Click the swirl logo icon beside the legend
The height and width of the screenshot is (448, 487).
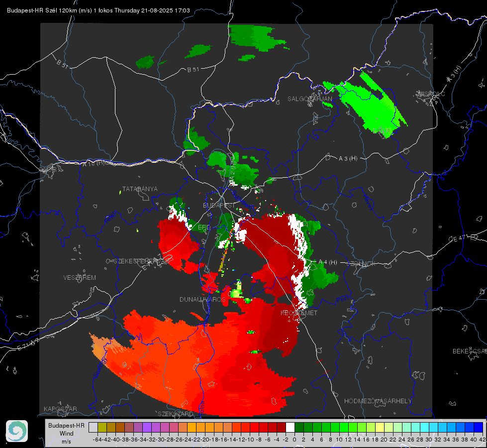coord(17,431)
